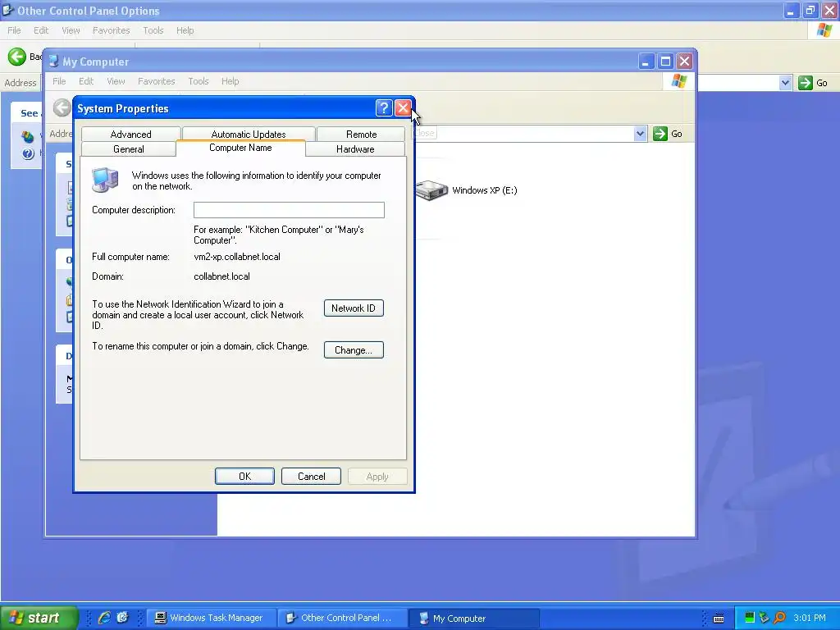The width and height of the screenshot is (840, 630).
Task: Click the Help question mark button in System Properties
Action: tap(384, 108)
